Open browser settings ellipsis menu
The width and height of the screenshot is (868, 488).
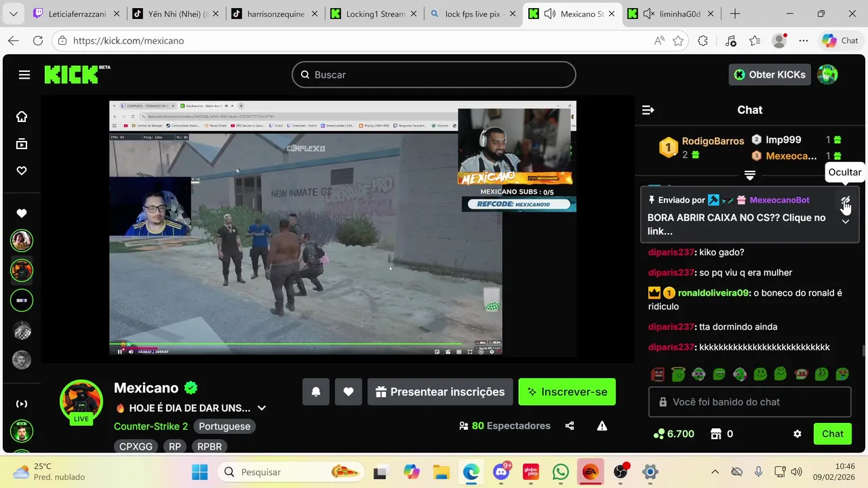click(x=804, y=41)
